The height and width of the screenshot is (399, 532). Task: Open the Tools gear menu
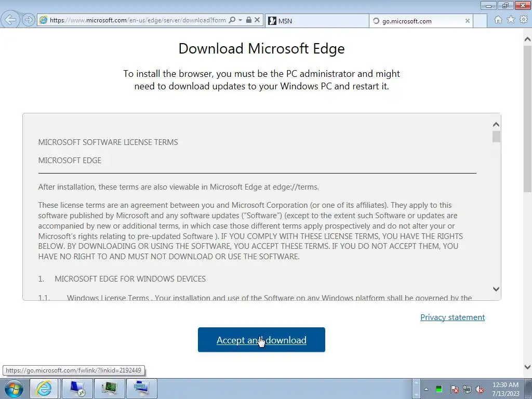coord(524,20)
